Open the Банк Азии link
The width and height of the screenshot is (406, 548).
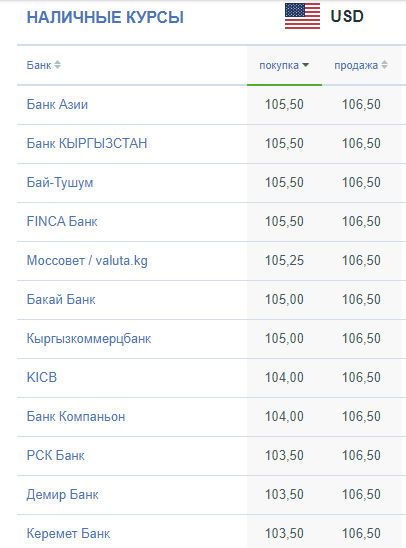pos(57,104)
